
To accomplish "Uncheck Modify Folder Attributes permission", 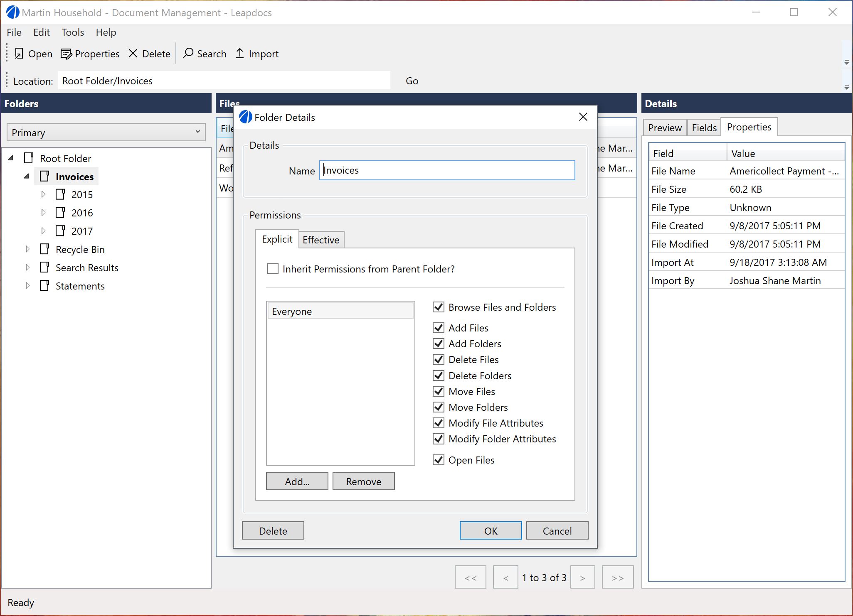I will pos(439,439).
